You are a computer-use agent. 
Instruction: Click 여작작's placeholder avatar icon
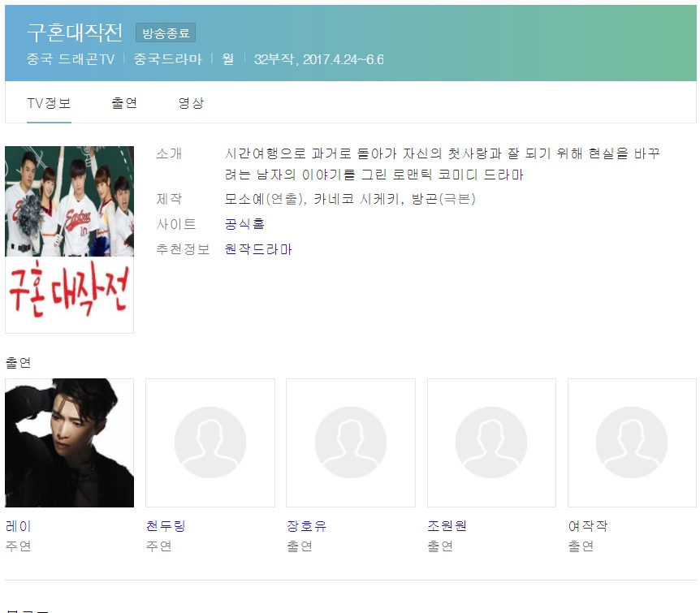(x=632, y=442)
